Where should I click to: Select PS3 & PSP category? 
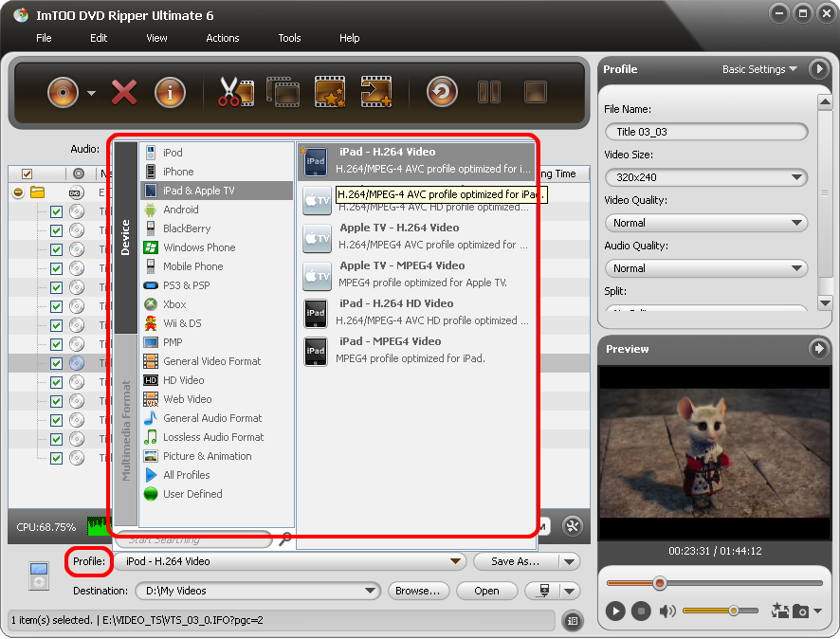click(217, 285)
